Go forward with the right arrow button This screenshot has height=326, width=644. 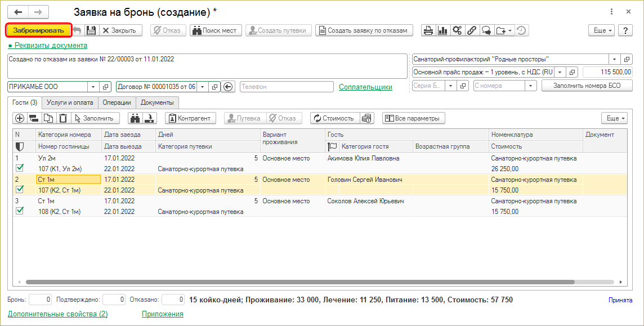tap(38, 12)
